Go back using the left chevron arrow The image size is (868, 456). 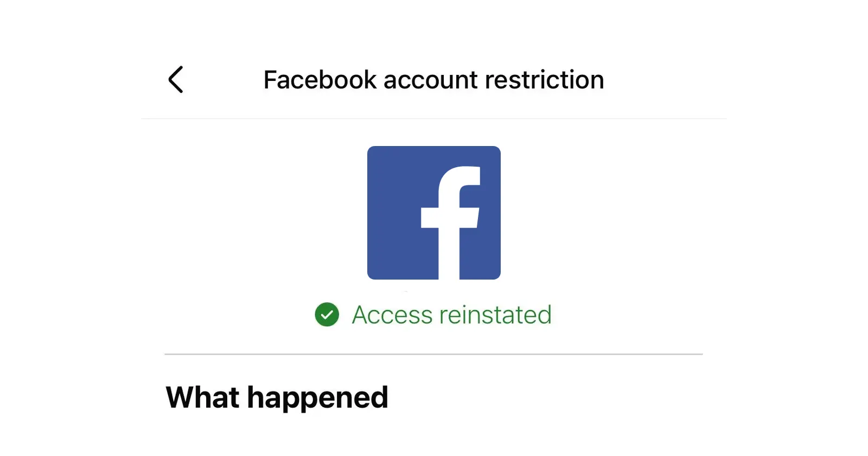coord(176,80)
